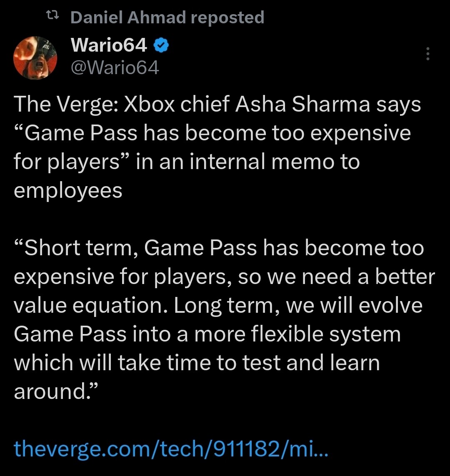Click the line "Game Pass into a more flexible system"
The height and width of the screenshot is (476, 450).
pyautogui.click(x=207, y=334)
